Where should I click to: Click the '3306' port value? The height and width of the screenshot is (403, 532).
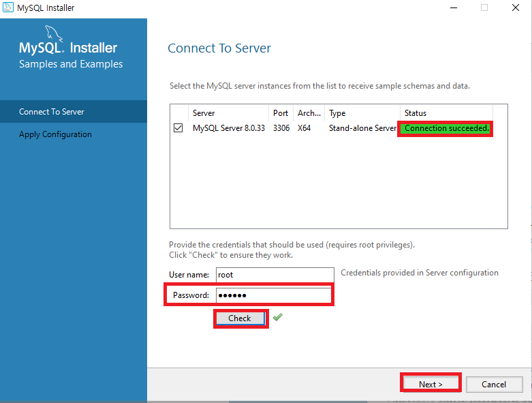coord(281,128)
